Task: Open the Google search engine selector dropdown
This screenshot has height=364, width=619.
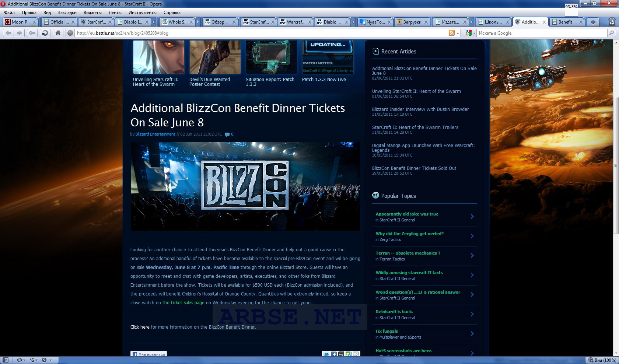Action: click(x=471, y=33)
